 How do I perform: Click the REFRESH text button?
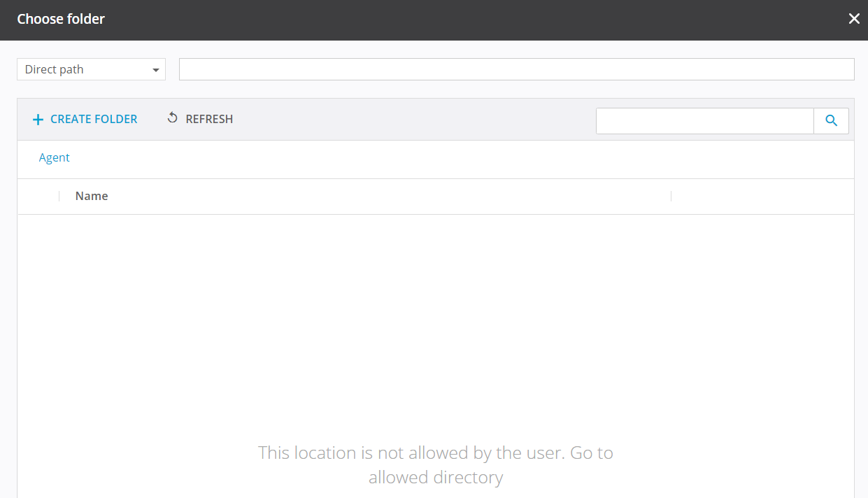tap(209, 120)
